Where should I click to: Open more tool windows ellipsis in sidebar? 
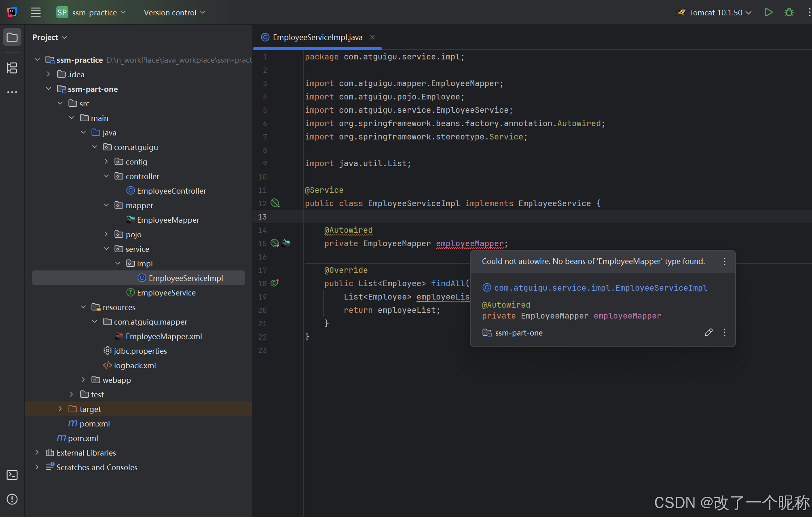[x=12, y=92]
